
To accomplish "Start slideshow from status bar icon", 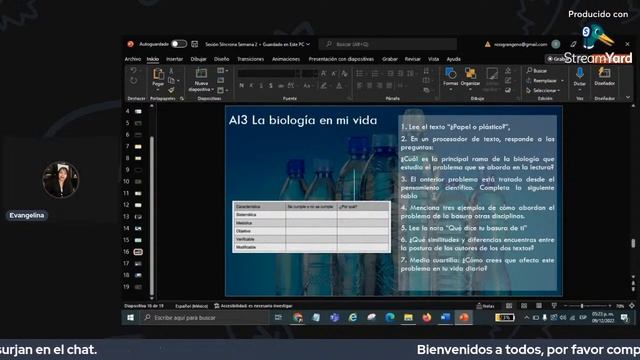I will (x=554, y=306).
